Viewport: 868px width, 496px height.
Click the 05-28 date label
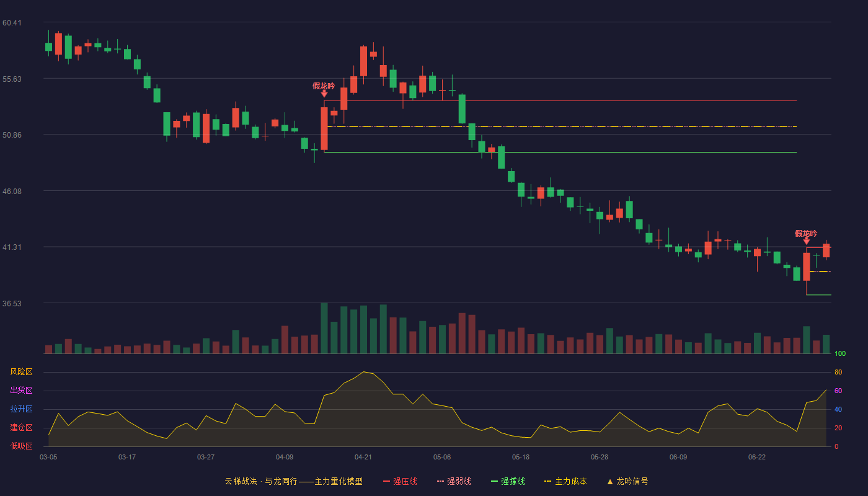tap(600, 457)
